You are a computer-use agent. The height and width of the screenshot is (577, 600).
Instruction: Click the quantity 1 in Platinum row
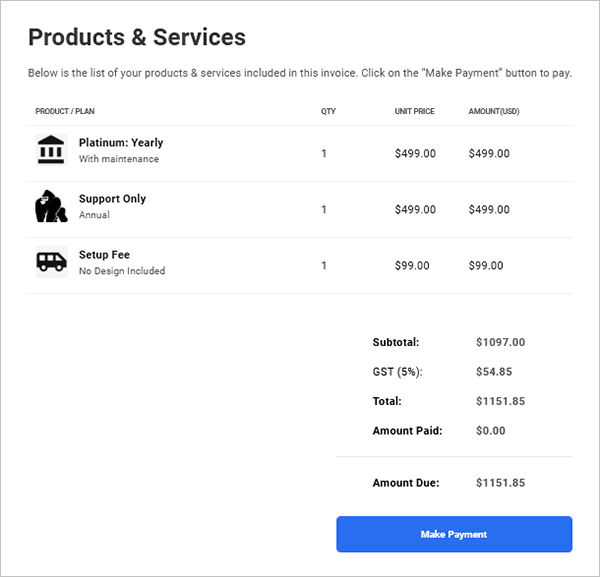tap(324, 153)
